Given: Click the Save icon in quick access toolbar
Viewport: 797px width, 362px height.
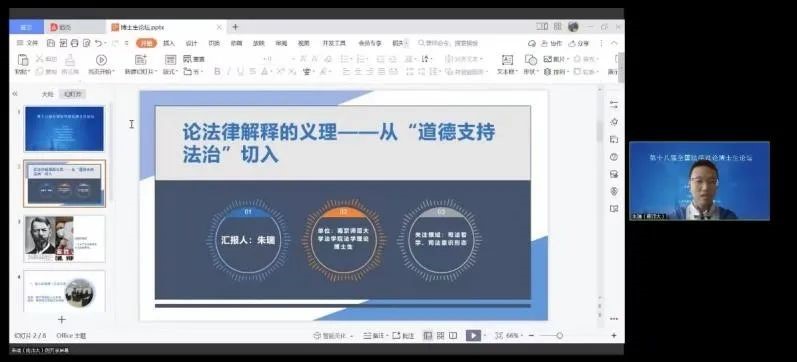Looking at the screenshot, I should pyautogui.click(x=51, y=43).
